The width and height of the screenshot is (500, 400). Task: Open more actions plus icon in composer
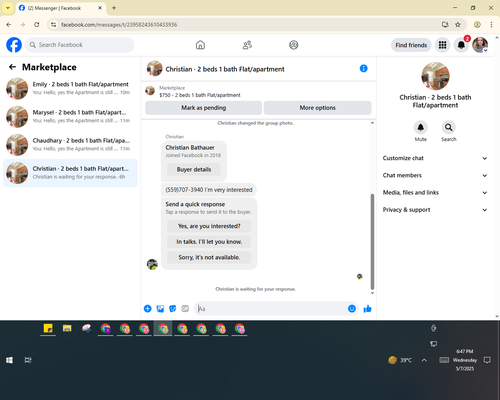click(x=147, y=309)
